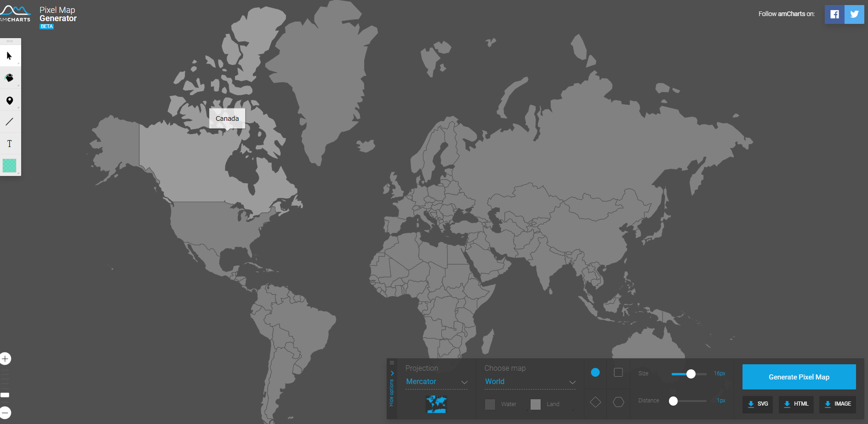Select the line drawing tool
This screenshot has width=868, height=424.
(10, 122)
